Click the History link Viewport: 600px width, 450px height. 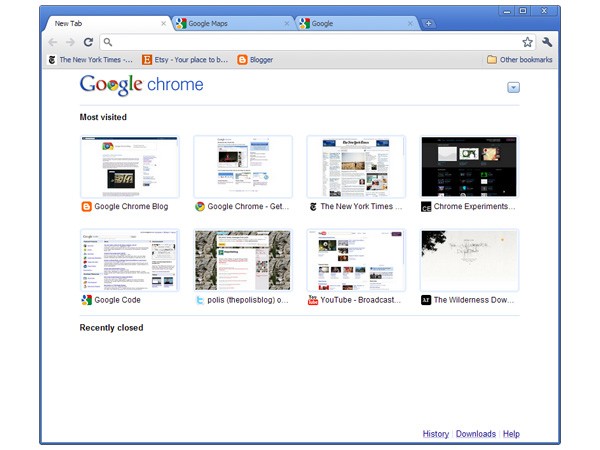[x=435, y=434]
